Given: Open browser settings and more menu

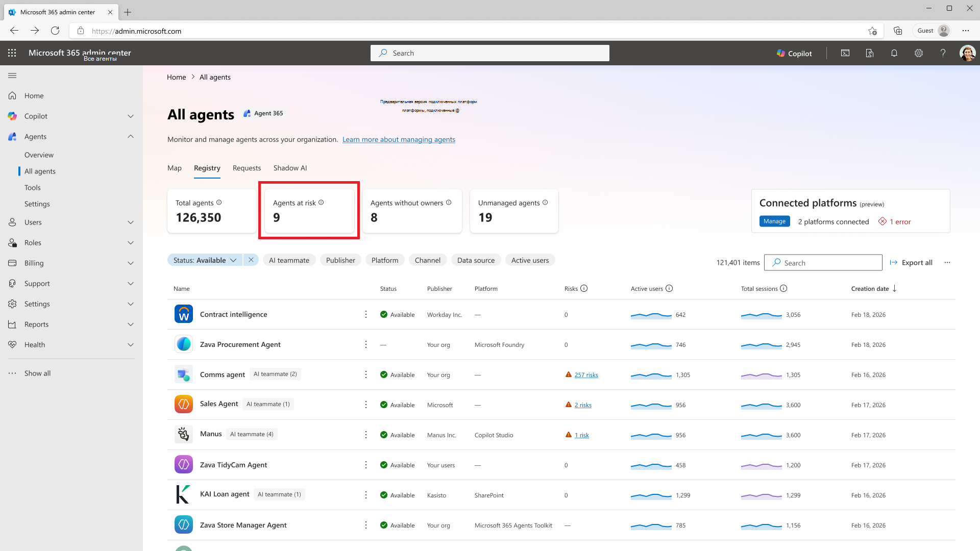Looking at the screenshot, I should (966, 31).
